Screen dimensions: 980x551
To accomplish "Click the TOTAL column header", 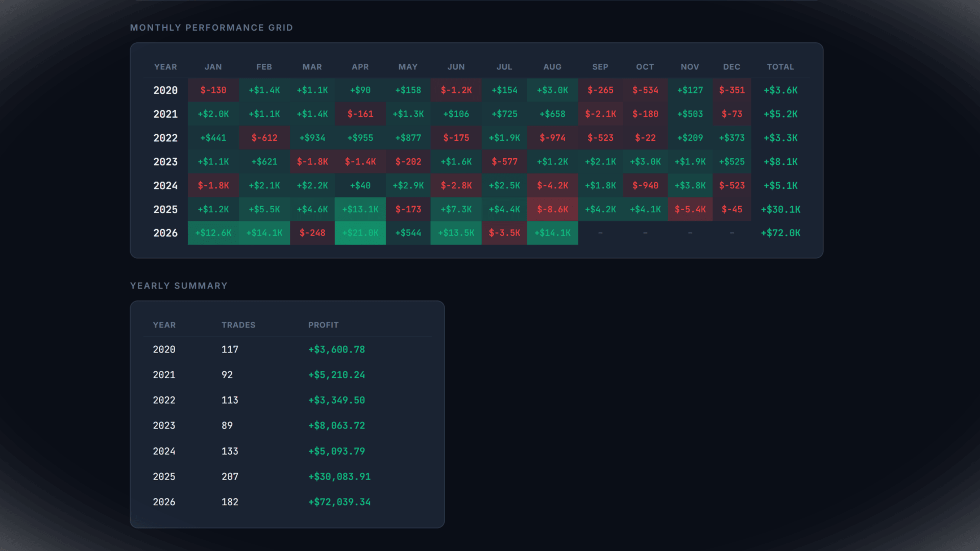I will click(x=780, y=67).
